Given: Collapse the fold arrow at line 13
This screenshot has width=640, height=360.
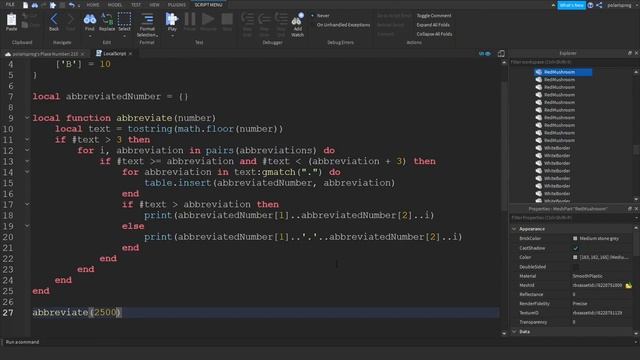Looking at the screenshot, I should (x=27, y=161).
